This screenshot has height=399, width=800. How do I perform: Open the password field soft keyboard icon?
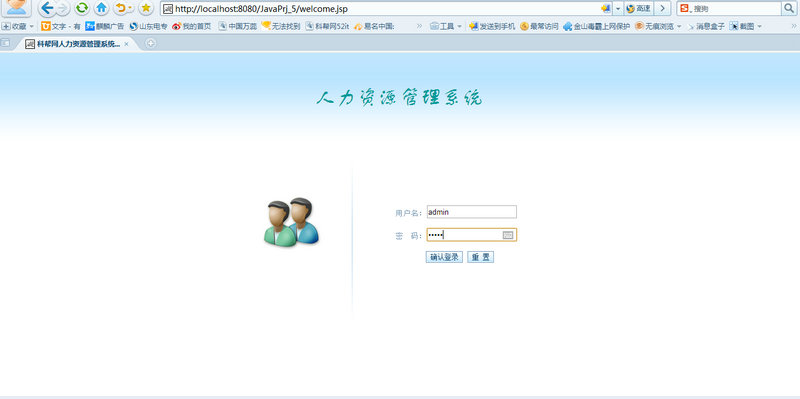pyautogui.click(x=508, y=235)
